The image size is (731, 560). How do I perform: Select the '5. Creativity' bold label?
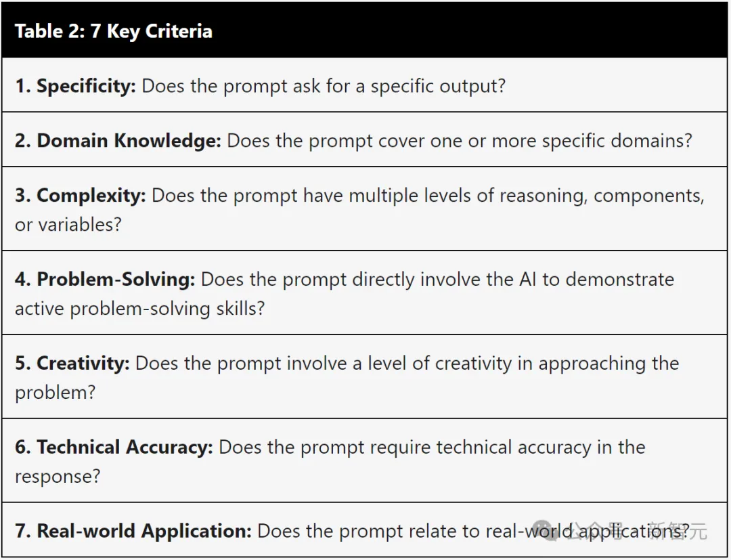point(72,363)
